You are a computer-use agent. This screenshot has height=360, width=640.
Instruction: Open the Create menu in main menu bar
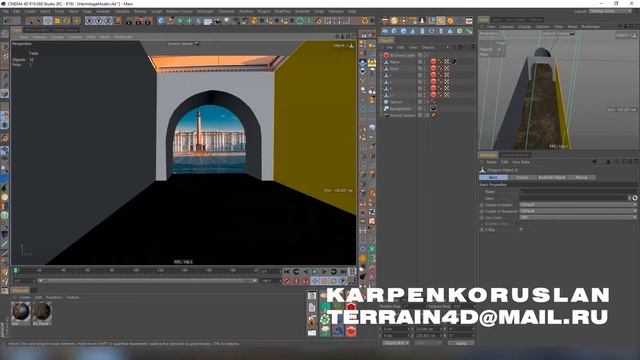(30, 11)
